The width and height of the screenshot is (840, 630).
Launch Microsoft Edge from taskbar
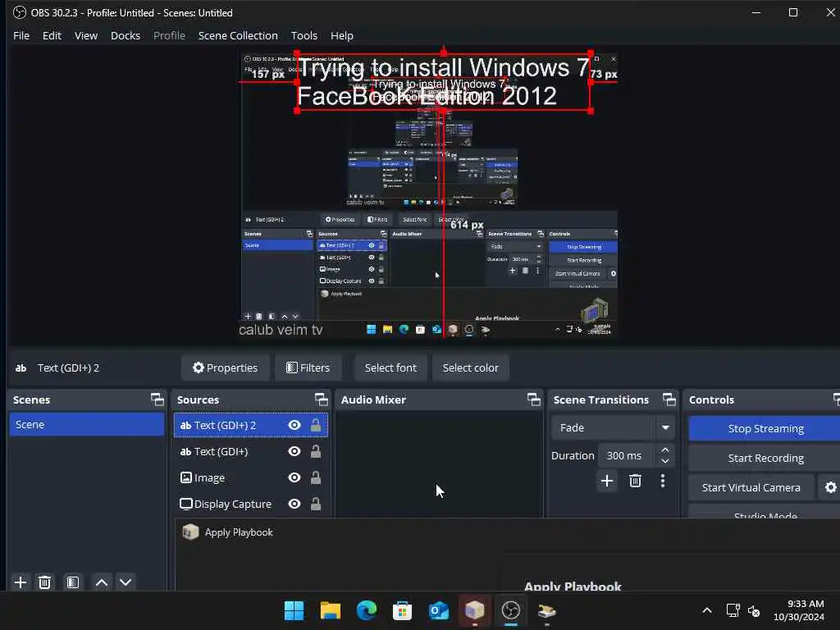[x=367, y=610]
